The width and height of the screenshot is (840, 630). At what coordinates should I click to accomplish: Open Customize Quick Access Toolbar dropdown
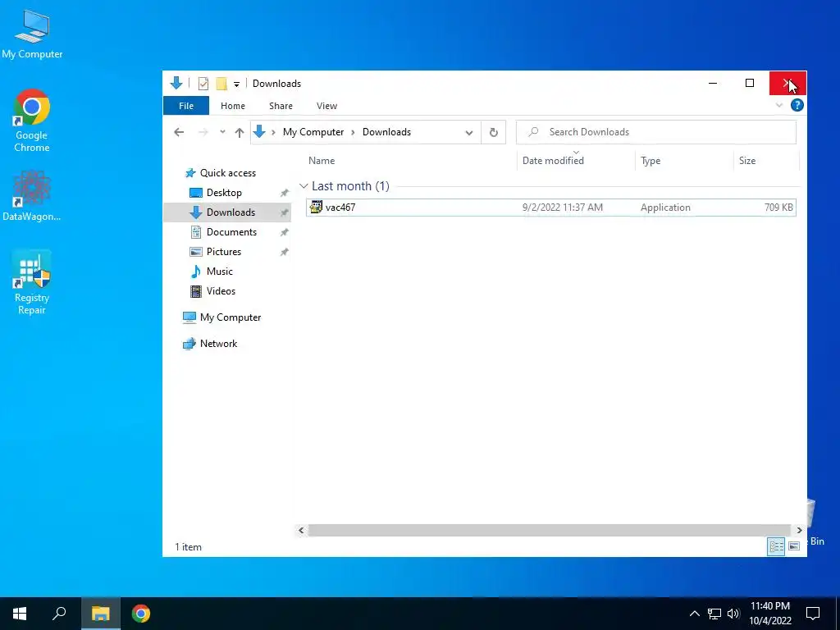[236, 84]
